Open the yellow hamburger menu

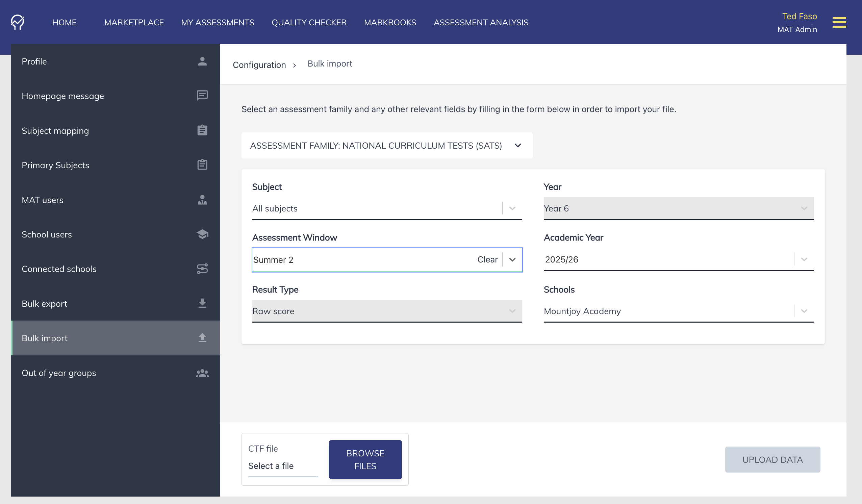[x=839, y=22]
